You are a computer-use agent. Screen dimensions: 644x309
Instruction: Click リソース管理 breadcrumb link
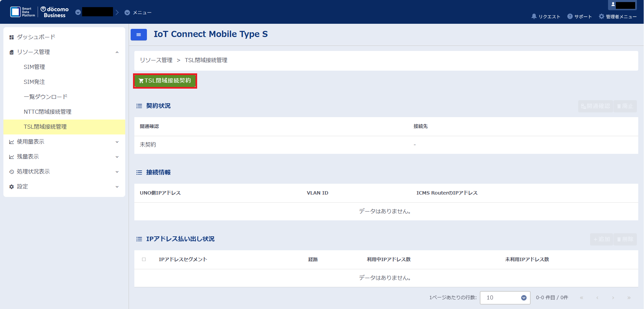pos(156,60)
